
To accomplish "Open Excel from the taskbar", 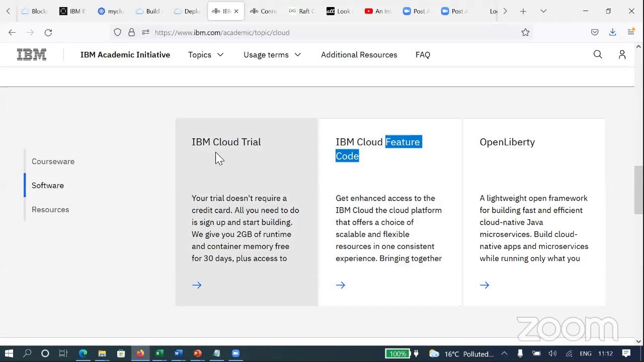I will tap(159, 353).
